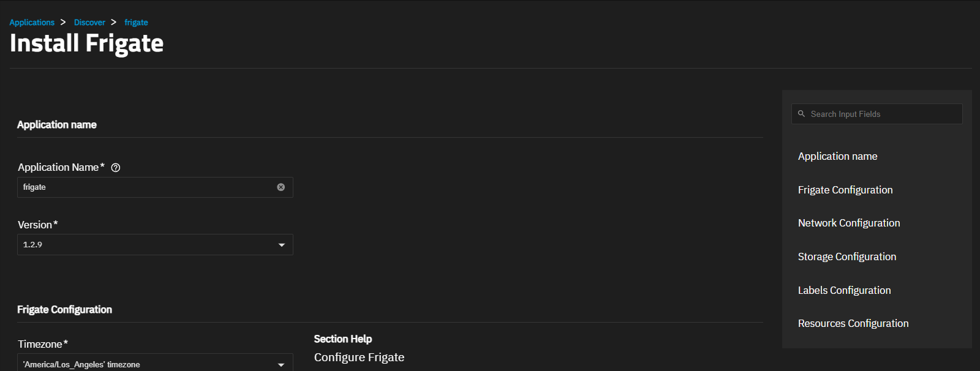This screenshot has width=980, height=371.
Task: Open the Version 1.2.9 select box
Action: (147, 245)
